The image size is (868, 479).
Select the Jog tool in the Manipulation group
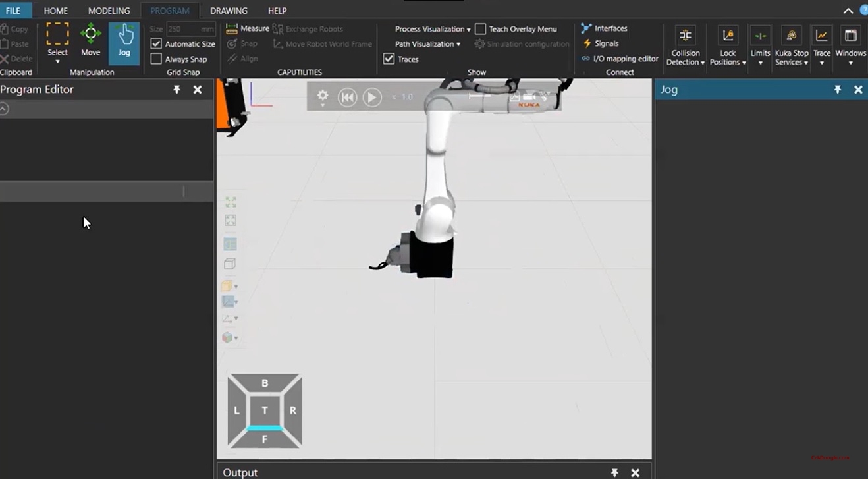pyautogui.click(x=124, y=40)
